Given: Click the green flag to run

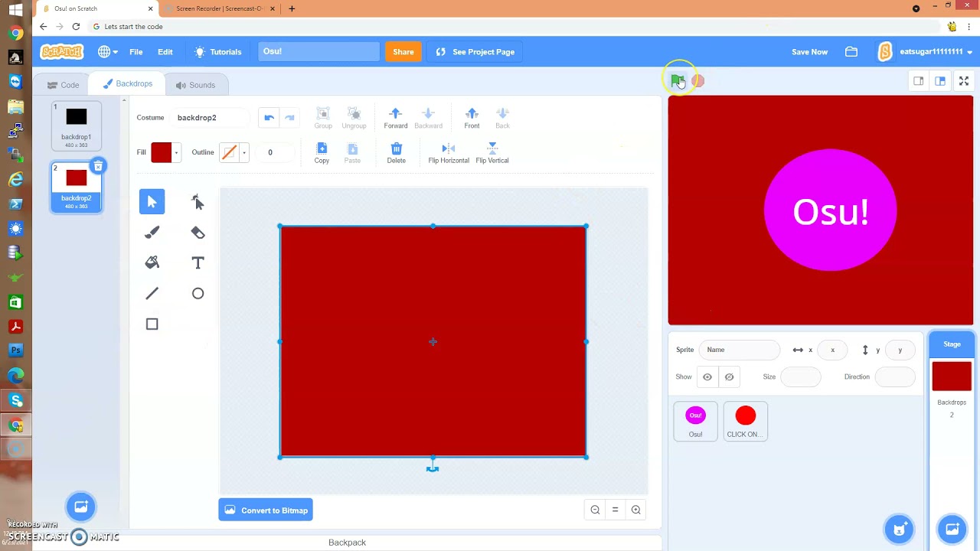Looking at the screenshot, I should click(678, 80).
